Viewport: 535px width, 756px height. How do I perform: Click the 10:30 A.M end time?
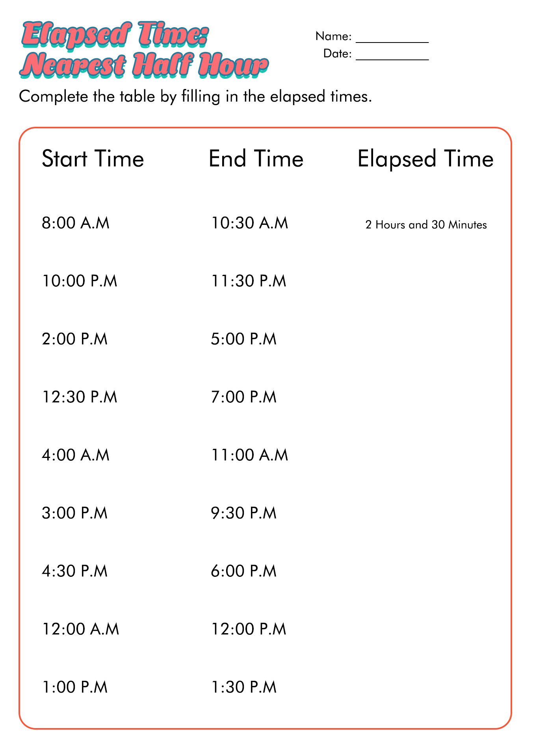pyautogui.click(x=250, y=223)
